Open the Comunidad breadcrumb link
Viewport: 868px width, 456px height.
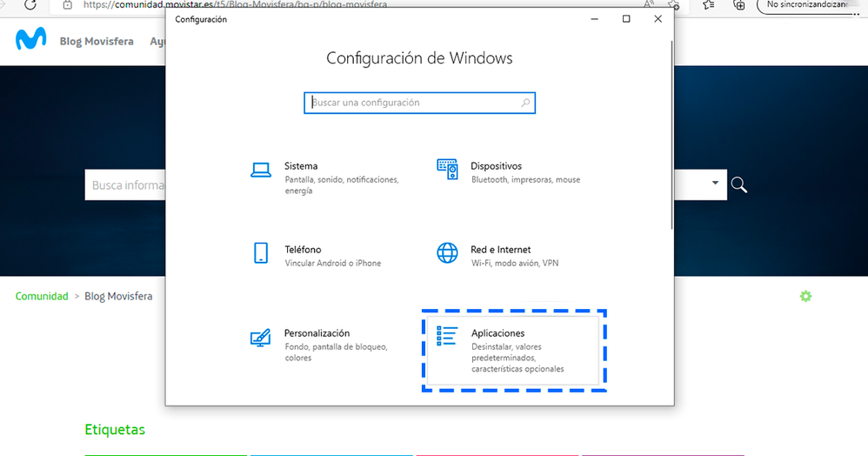pyautogui.click(x=42, y=297)
